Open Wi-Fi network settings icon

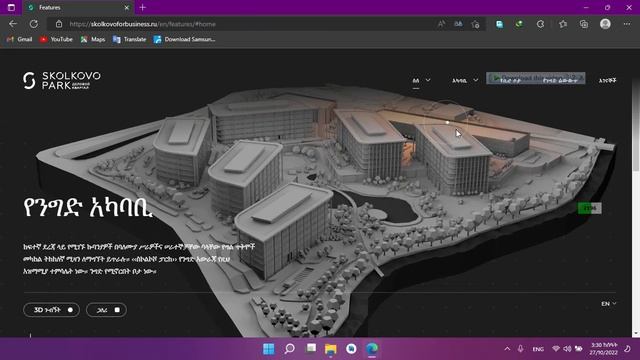(x=556, y=349)
